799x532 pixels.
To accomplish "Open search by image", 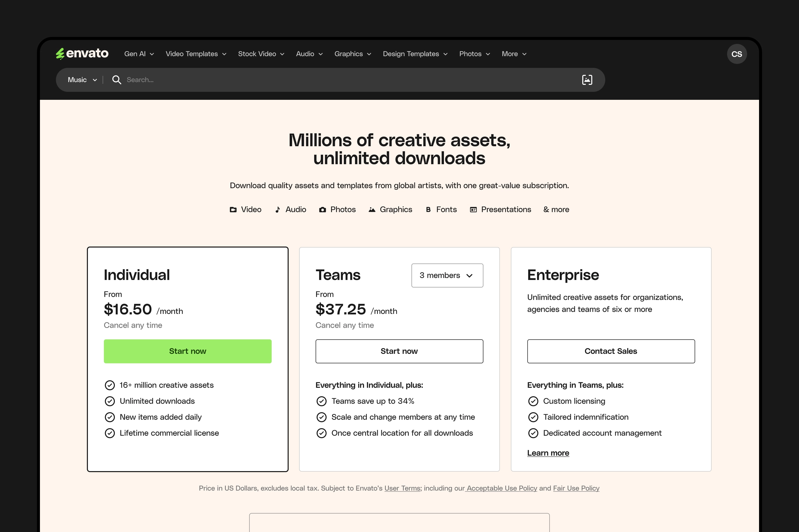I will tap(587, 79).
